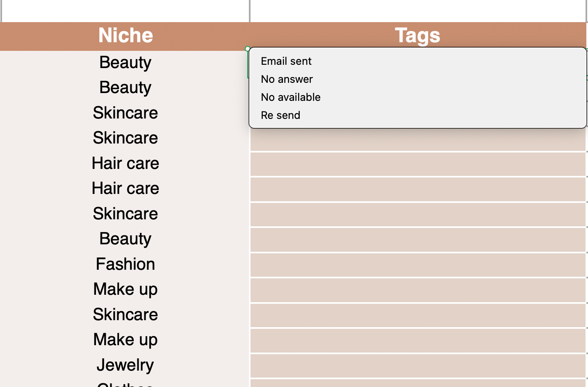
Task: Select the Make up cell directly above Jewelry
Action: coord(125,340)
